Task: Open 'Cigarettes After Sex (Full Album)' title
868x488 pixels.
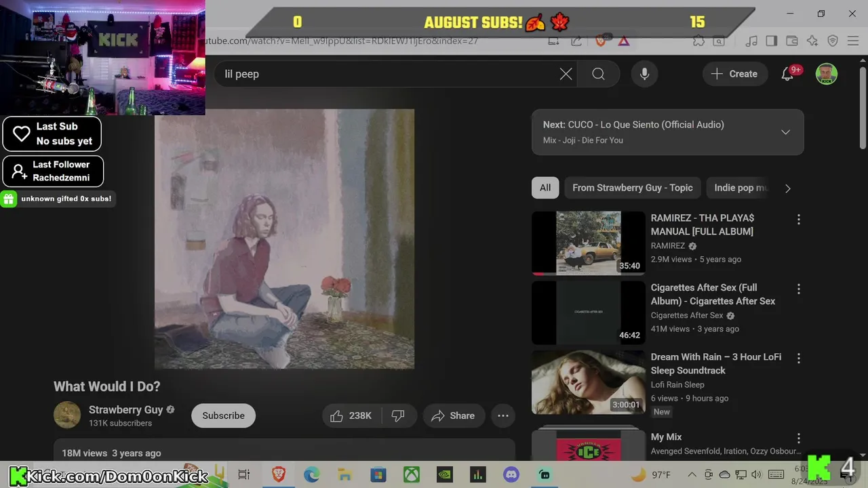Action: 713,294
